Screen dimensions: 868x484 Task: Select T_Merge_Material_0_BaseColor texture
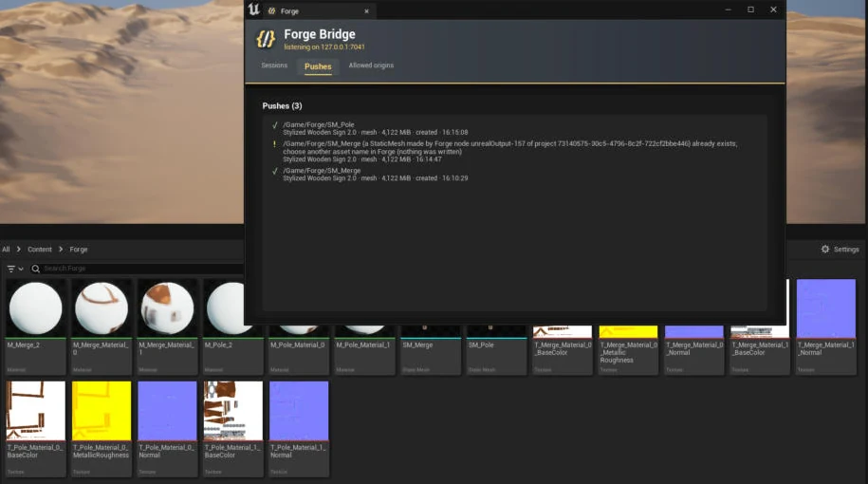563,350
